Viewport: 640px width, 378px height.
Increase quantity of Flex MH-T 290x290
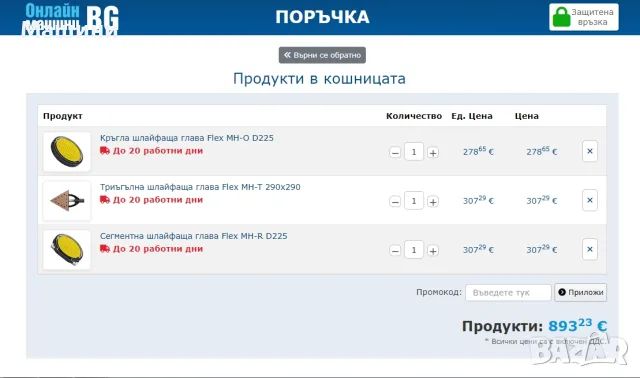(433, 202)
